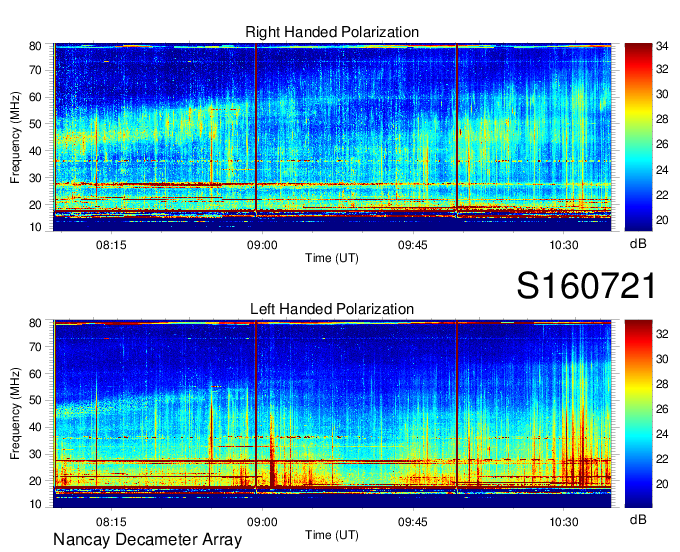Click the 30 MHz tick on Right Handed plot

tap(35, 178)
